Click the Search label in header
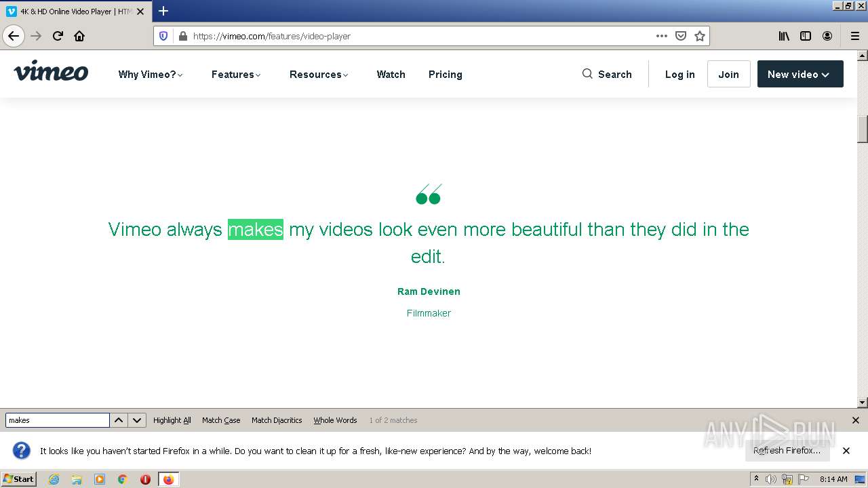868x488 pixels. pos(615,75)
